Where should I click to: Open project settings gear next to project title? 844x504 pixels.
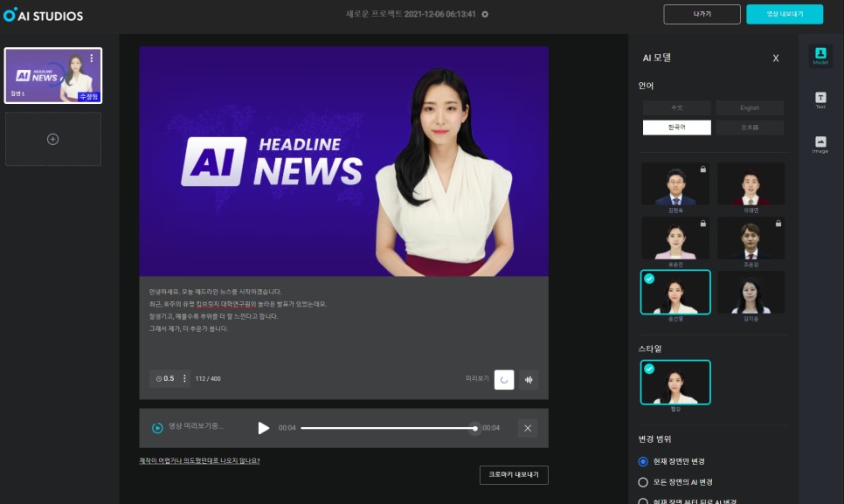(x=485, y=15)
